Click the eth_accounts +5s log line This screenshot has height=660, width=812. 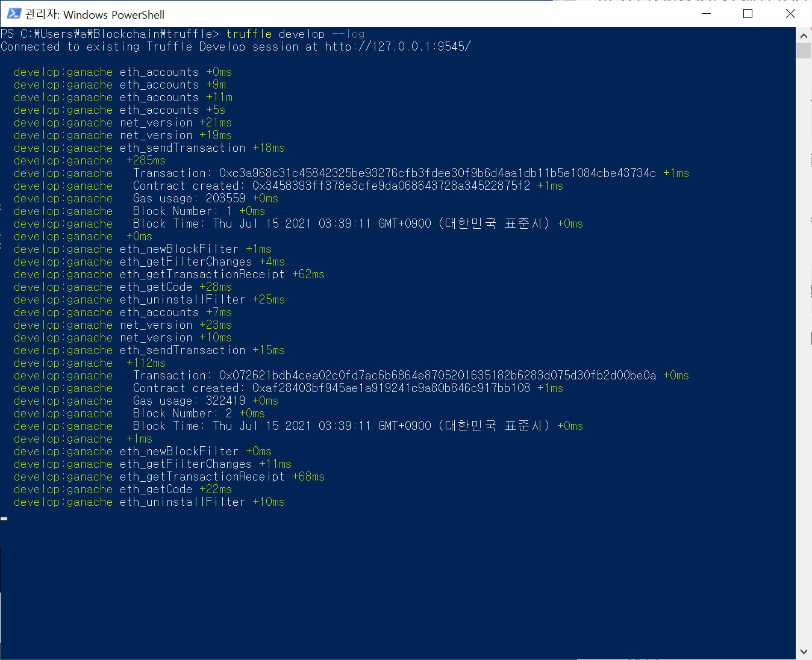click(x=120, y=110)
